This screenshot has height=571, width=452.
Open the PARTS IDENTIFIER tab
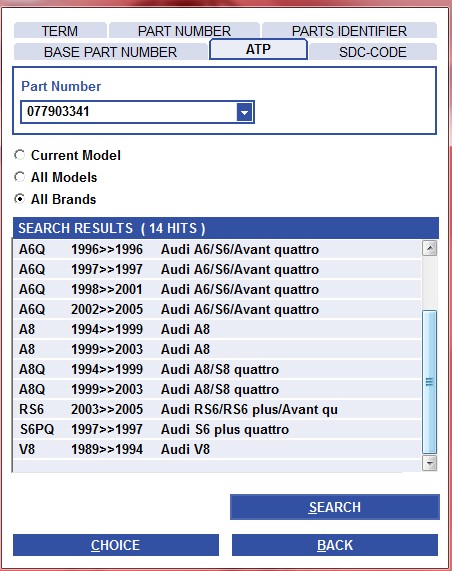point(349,31)
